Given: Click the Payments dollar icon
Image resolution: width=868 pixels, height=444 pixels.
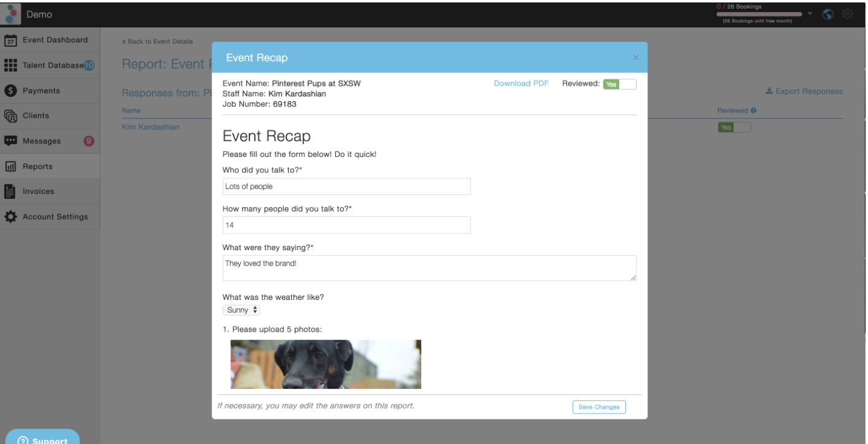Looking at the screenshot, I should (x=10, y=91).
